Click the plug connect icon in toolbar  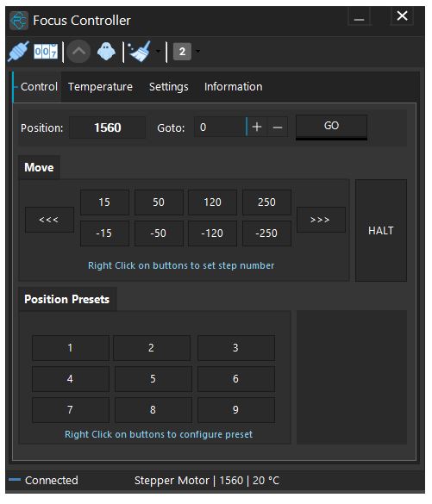[18, 52]
